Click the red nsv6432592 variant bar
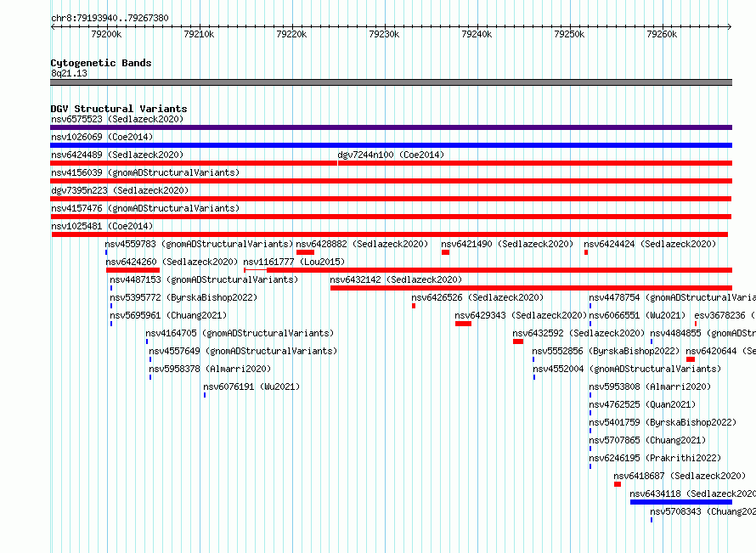The height and width of the screenshot is (553, 756). click(518, 341)
